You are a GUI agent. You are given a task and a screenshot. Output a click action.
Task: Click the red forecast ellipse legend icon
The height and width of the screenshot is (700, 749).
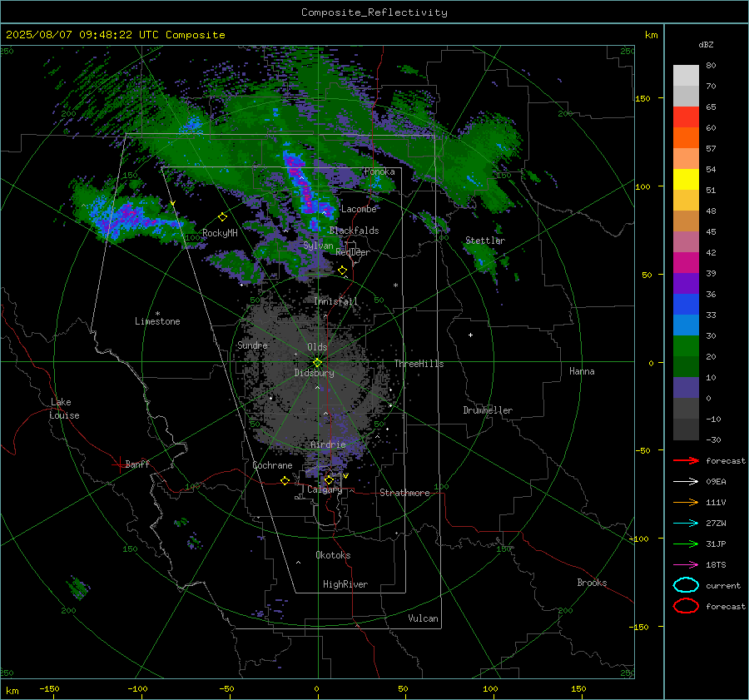point(686,606)
